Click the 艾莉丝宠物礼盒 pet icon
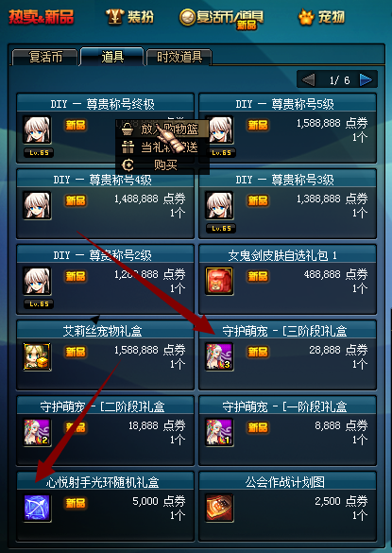The height and width of the screenshot is (553, 392). (x=37, y=356)
